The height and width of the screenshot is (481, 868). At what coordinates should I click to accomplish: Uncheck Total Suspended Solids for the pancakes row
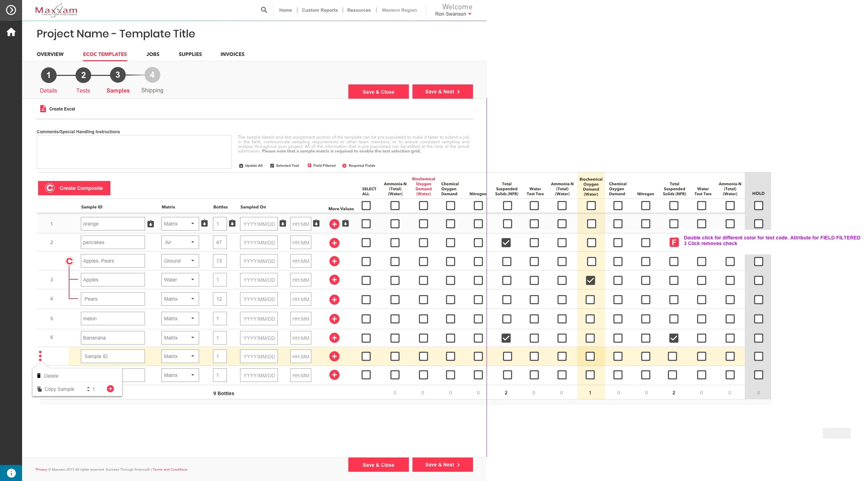point(506,243)
